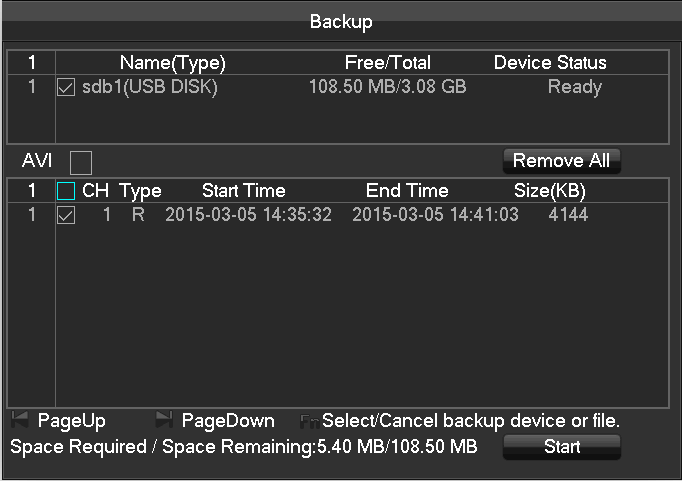The image size is (682, 481).
Task: Click Remove All button
Action: [x=562, y=161]
